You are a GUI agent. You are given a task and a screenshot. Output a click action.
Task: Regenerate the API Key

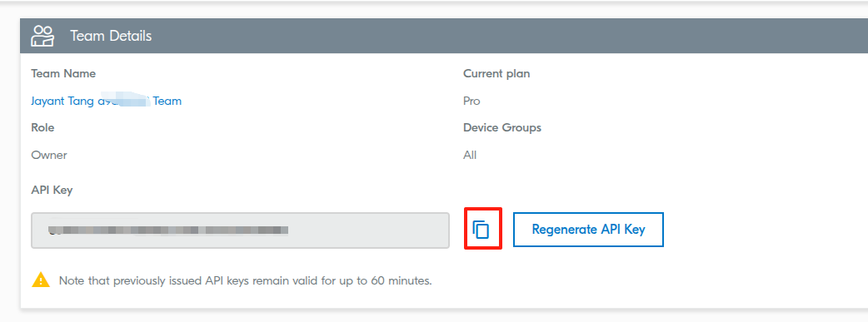588,230
